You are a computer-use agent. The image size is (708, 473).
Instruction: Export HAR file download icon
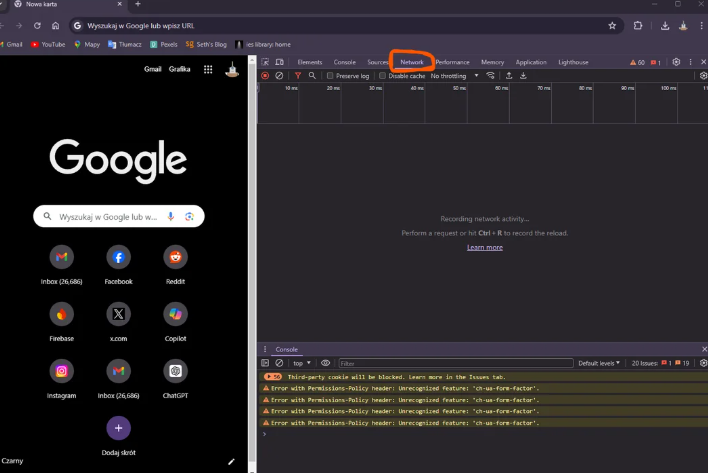tap(523, 75)
